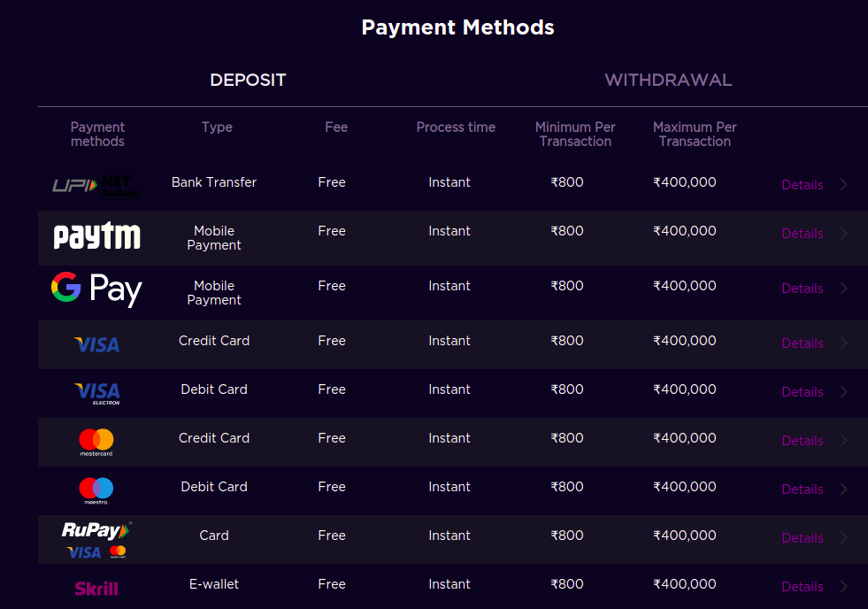
Task: Open Details for the Paytm row
Action: click(x=803, y=234)
